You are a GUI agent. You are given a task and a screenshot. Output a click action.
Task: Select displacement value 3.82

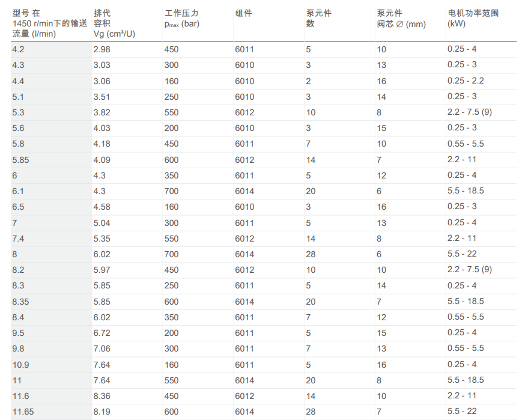102,112
